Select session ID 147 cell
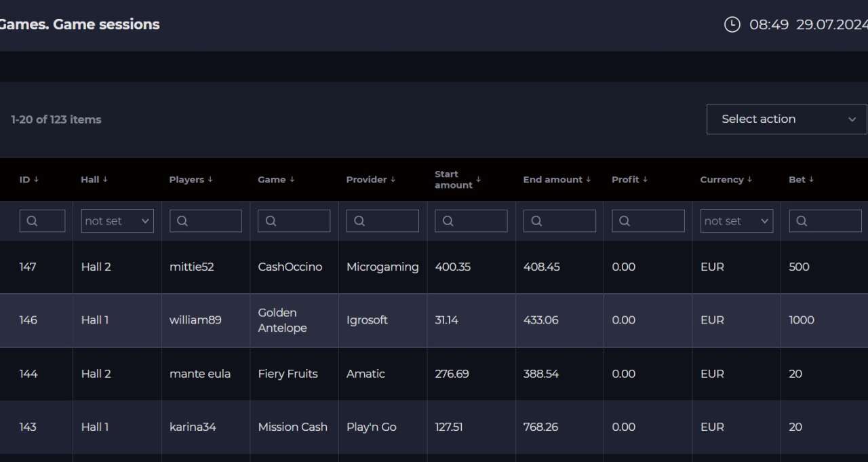868x462 pixels. [28, 267]
